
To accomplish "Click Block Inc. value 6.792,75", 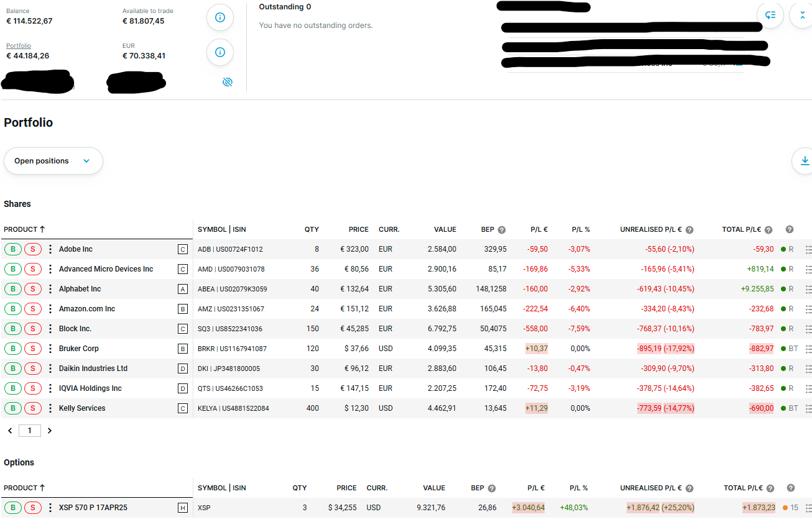I will click(442, 329).
